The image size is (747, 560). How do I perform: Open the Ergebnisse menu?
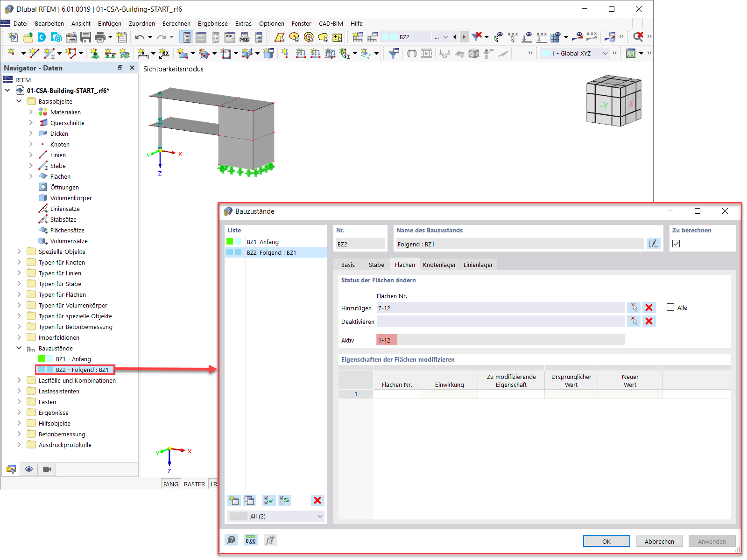click(x=212, y=23)
